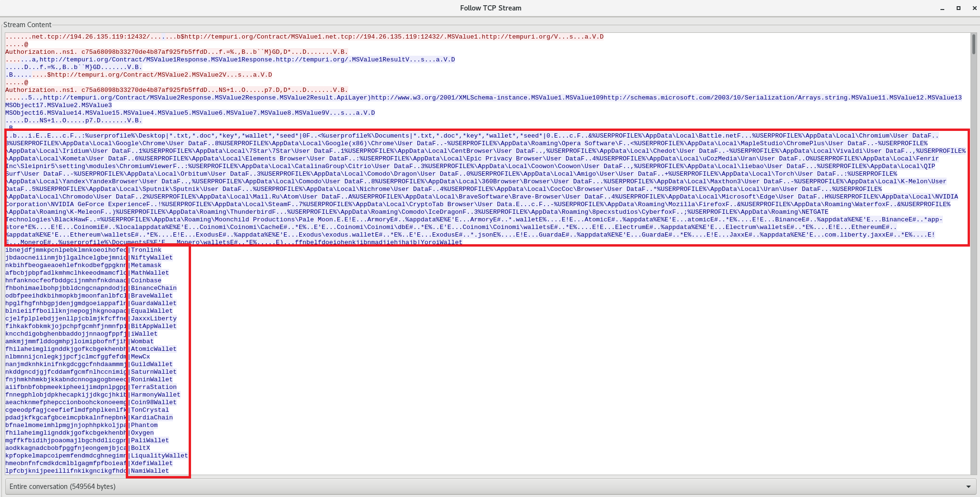Click the GuardaWallet entry

coord(153,303)
